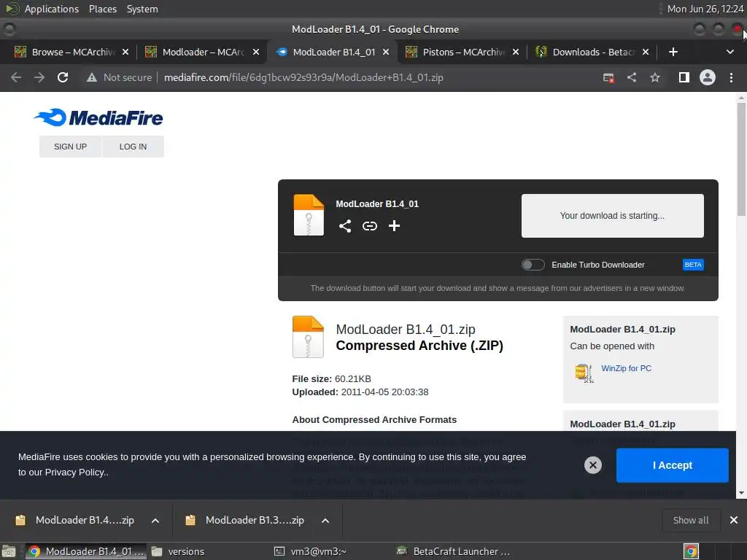747x560 pixels.
Task: Click the BETA badge
Action: (x=693, y=265)
